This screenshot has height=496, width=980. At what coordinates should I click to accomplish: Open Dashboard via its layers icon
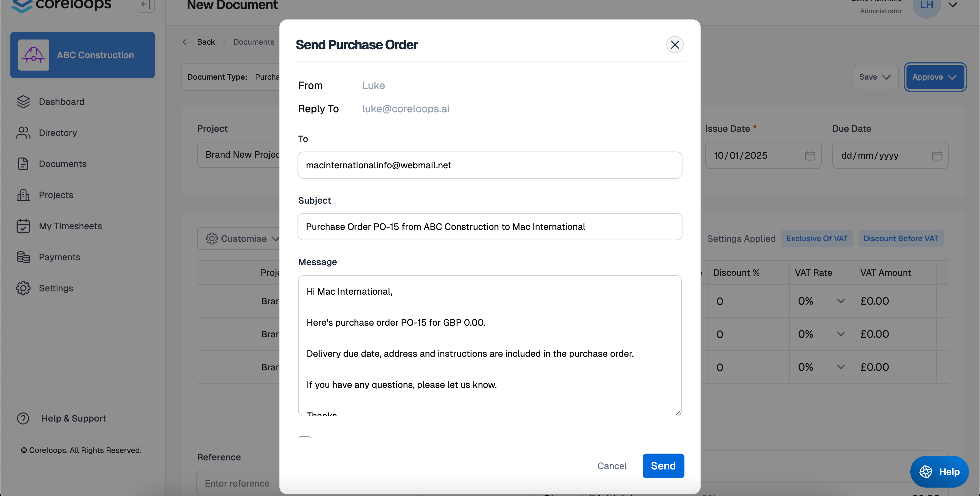(x=23, y=102)
